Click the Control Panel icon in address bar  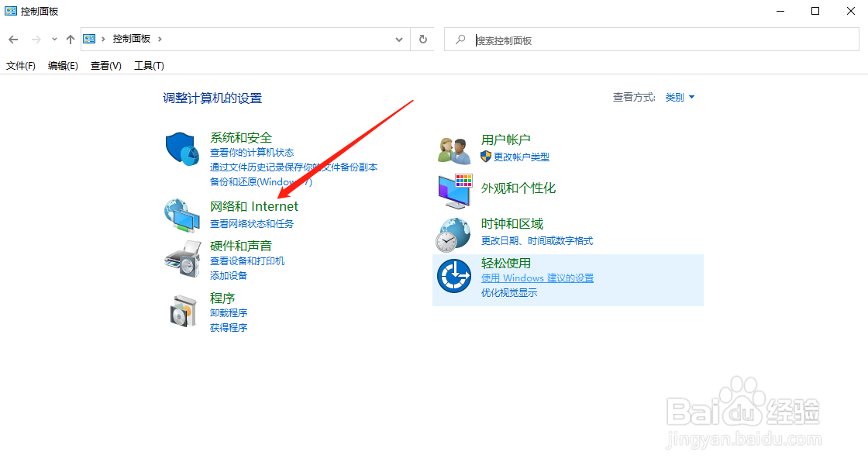pos(89,38)
